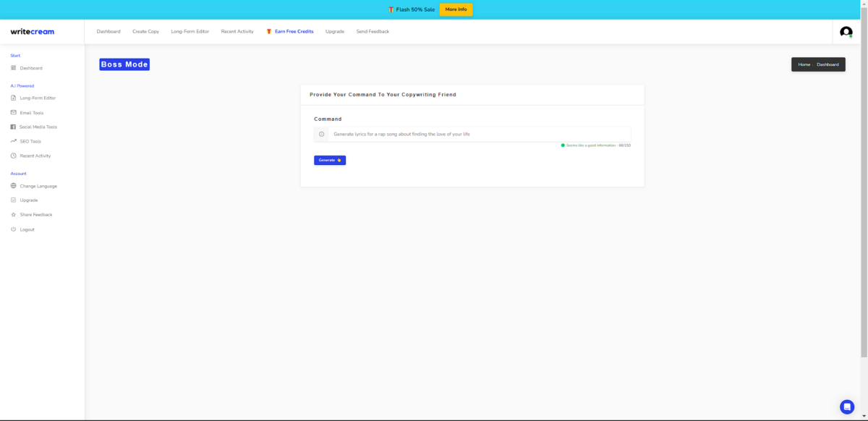Click the SEO Tools trend arrow icon
This screenshot has height=421, width=868.
pos(13,141)
